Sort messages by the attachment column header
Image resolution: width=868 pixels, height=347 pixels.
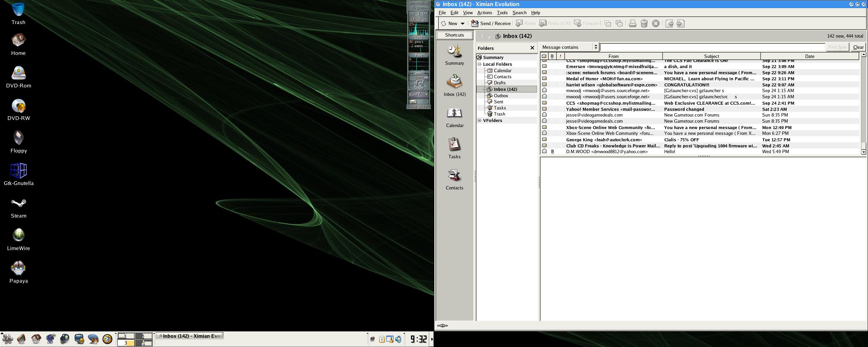[x=552, y=56]
